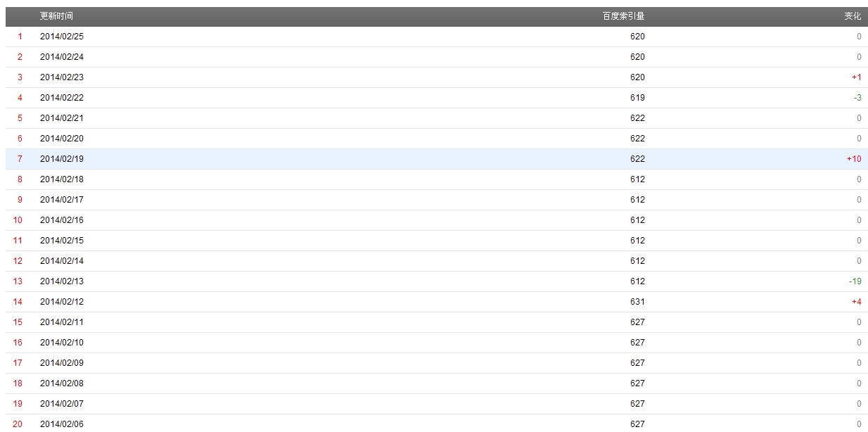Select the date 2014/02/22

point(62,98)
